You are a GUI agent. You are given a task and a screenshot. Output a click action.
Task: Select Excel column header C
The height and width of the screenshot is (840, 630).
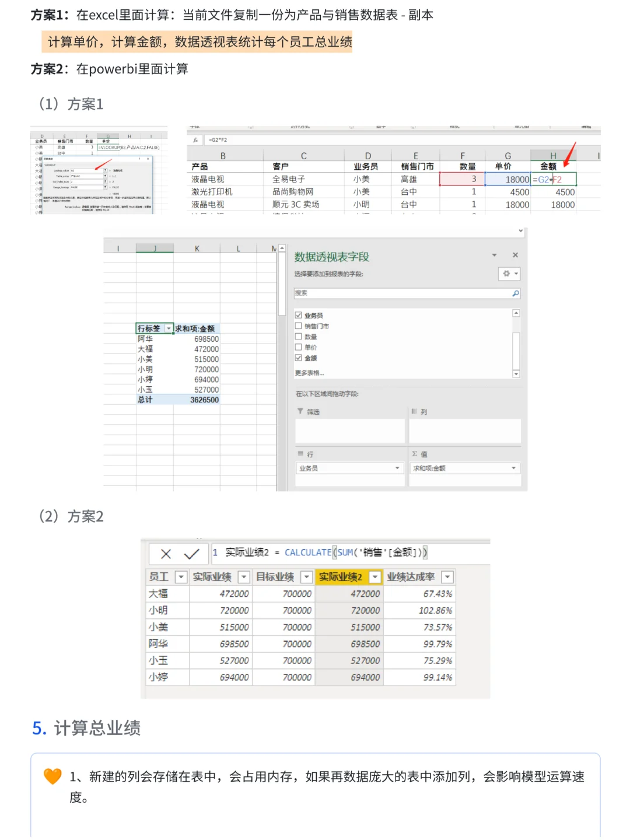[x=304, y=156]
